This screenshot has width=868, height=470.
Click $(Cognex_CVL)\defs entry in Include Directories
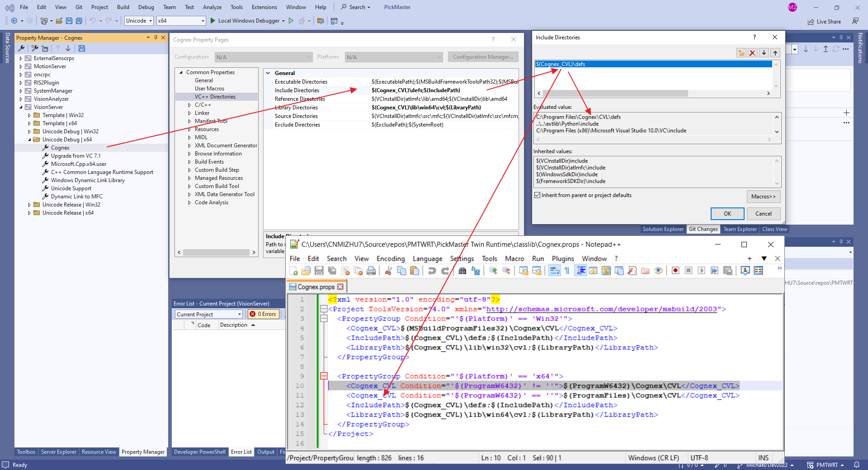tap(653, 64)
